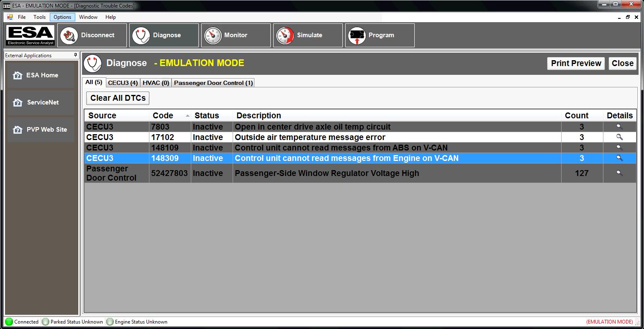Click the Monitor gauge icon
644x329 pixels.
pos(213,36)
